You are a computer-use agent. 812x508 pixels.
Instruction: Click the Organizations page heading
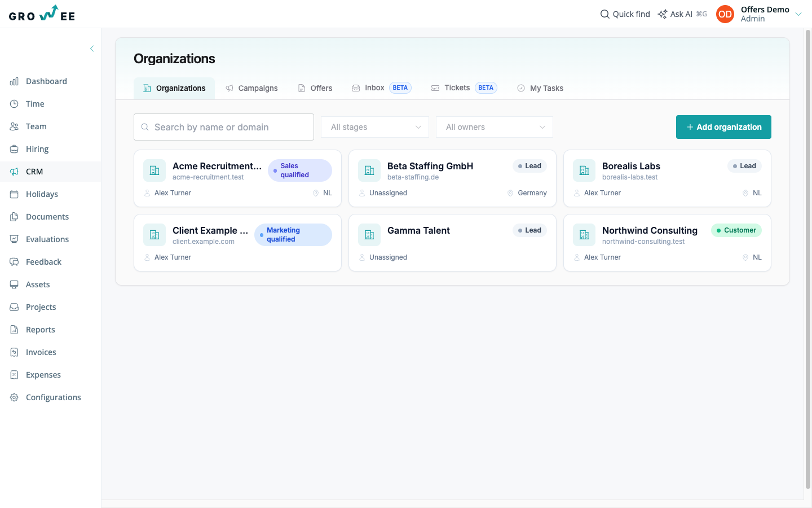[x=174, y=59]
